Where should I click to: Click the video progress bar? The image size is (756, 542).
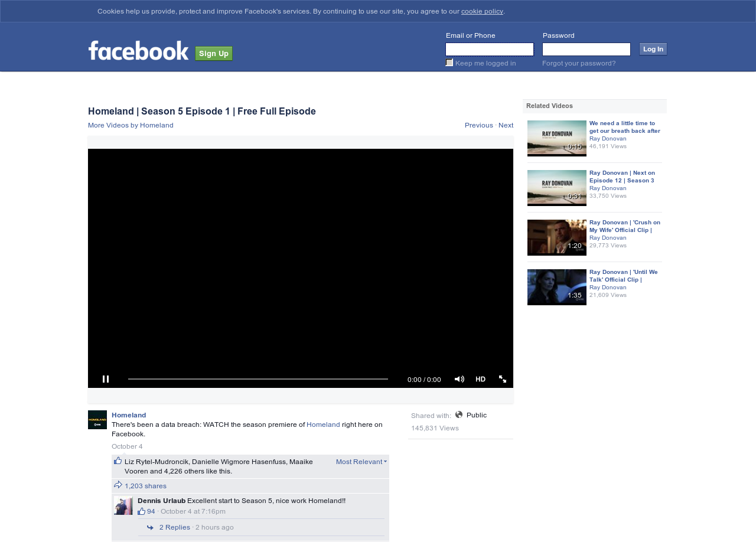[258, 379]
